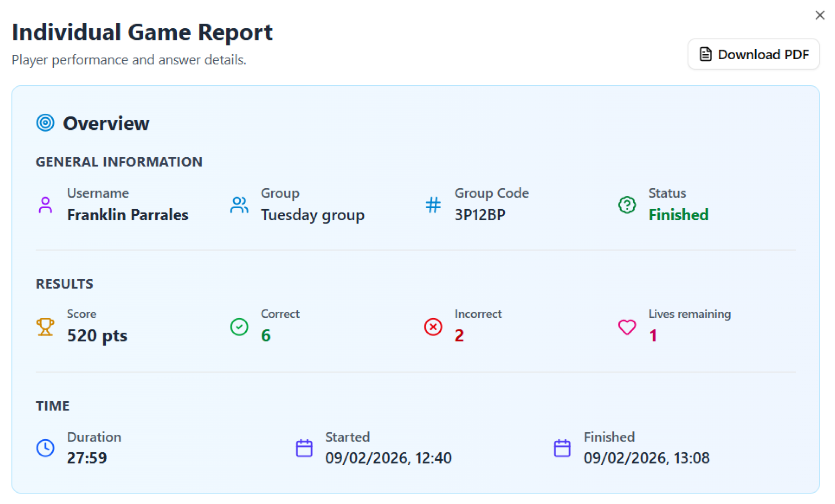The image size is (835, 504).
Task: Click the document icon inside Download PDF
Action: click(x=706, y=54)
